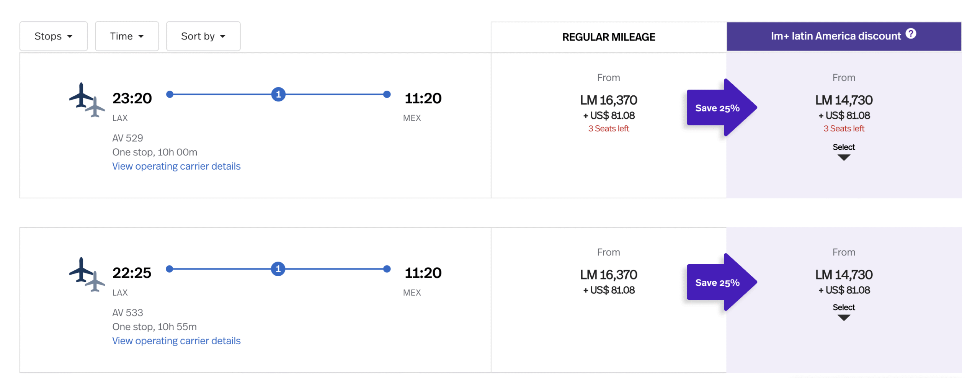
Task: Open the Time filter dropdown
Action: click(127, 36)
